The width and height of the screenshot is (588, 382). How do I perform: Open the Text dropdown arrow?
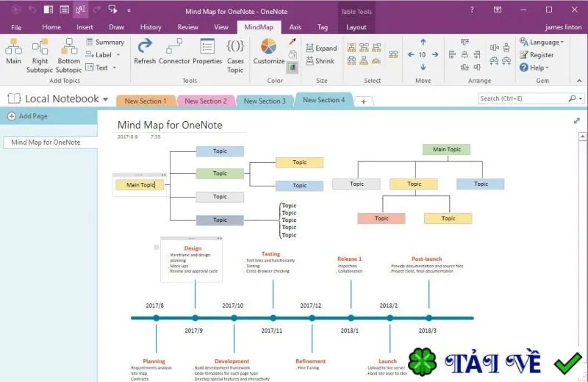[115, 68]
